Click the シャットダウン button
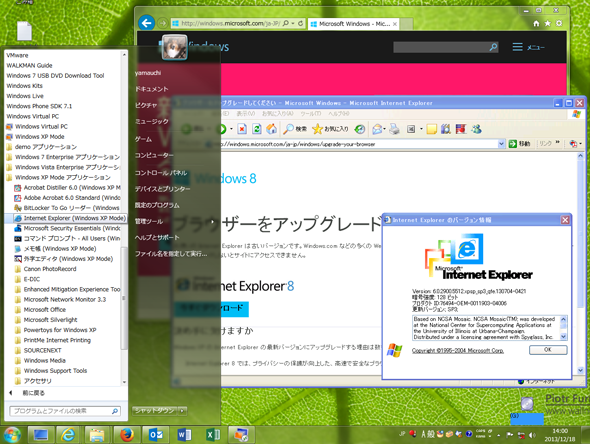Image resolution: width=590 pixels, height=444 pixels. click(155, 411)
